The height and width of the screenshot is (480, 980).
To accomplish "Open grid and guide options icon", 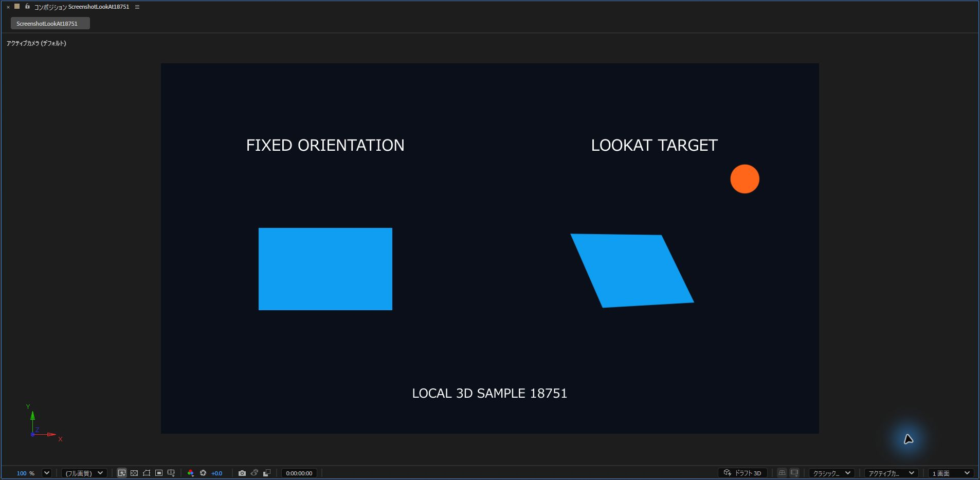I will (x=171, y=473).
